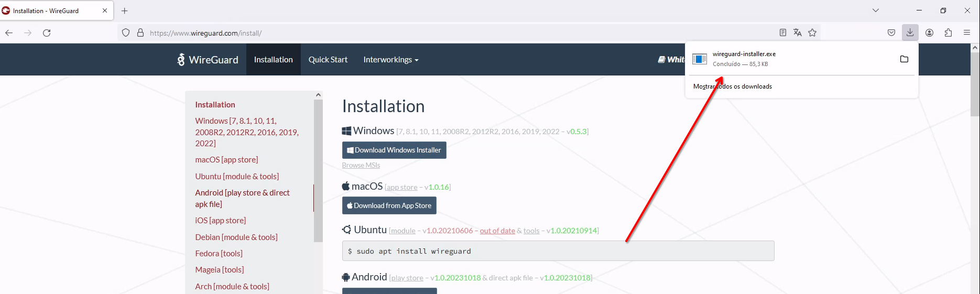Show the list all tabs chevron
Image resolution: width=980 pixels, height=294 pixels.
(876, 10)
